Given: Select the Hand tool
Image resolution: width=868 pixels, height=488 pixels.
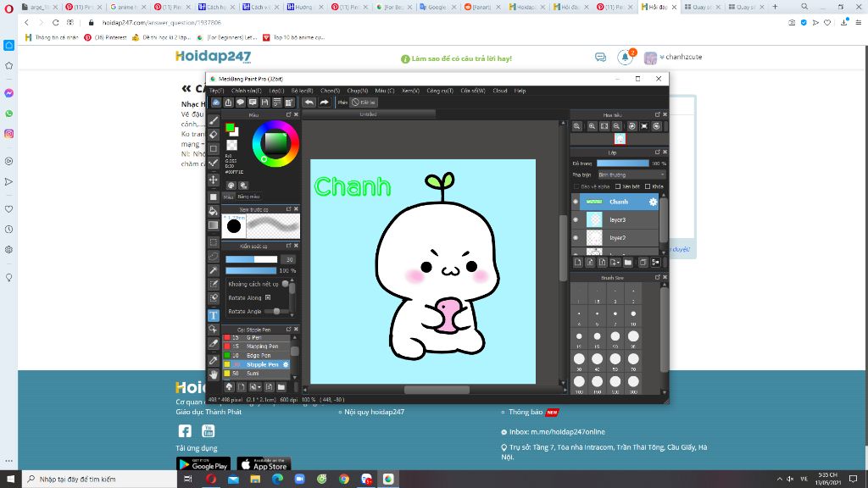Looking at the screenshot, I should 213,374.
